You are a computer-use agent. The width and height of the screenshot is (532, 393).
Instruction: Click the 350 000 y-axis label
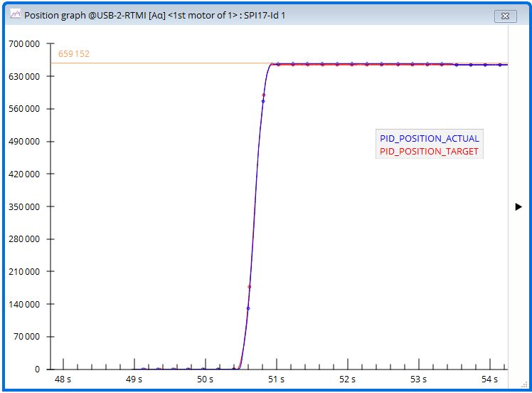(x=24, y=206)
